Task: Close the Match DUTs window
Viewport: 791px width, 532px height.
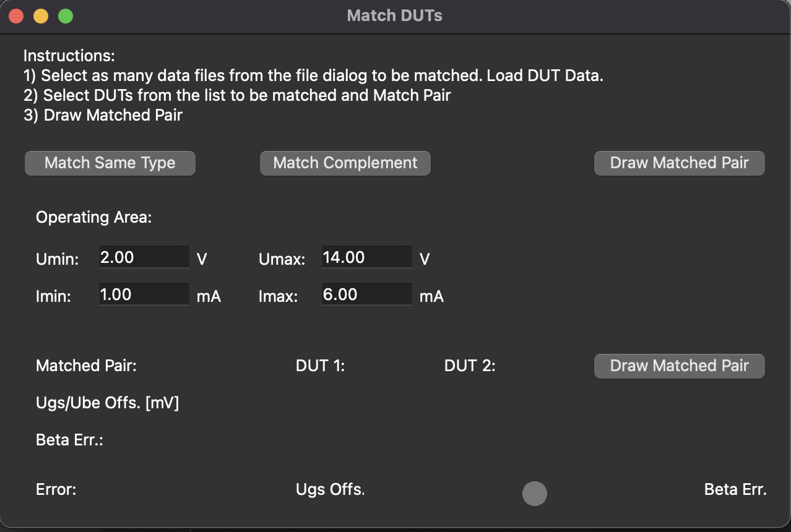Action: coord(16,16)
